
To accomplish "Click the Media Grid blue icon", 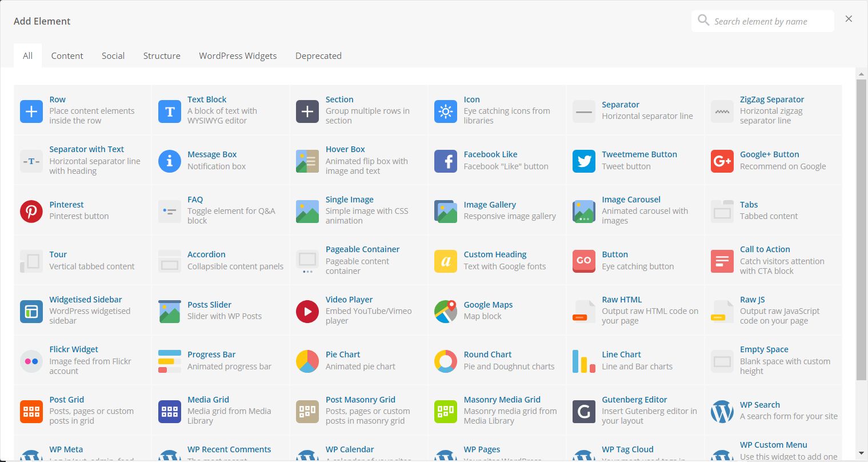I will point(170,412).
